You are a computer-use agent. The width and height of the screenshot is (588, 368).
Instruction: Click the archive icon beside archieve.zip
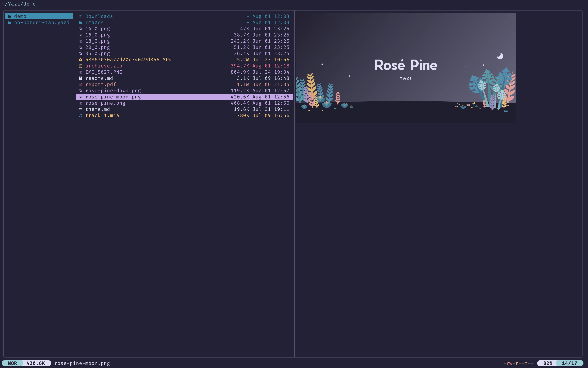coord(80,66)
